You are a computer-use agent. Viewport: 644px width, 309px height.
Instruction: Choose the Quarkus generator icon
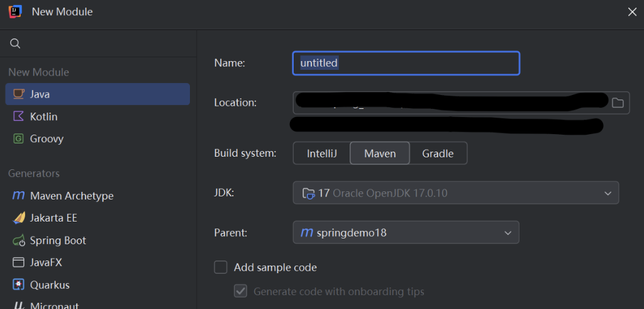[x=18, y=284]
